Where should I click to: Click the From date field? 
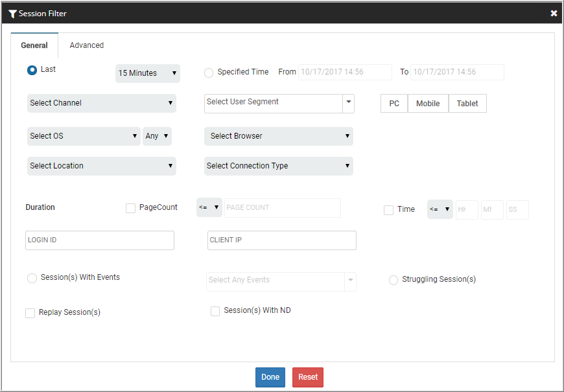(345, 72)
